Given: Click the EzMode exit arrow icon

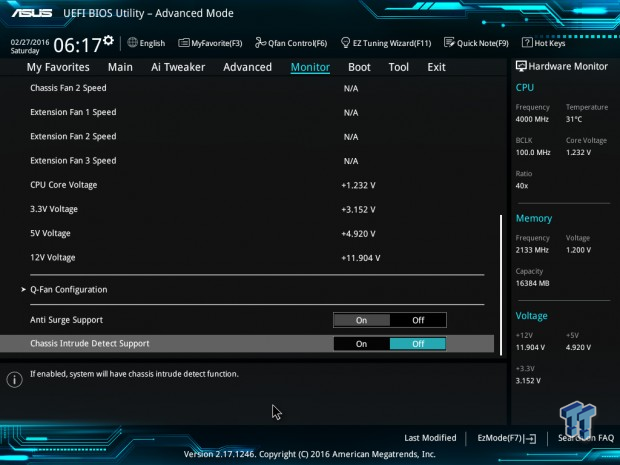Looking at the screenshot, I should coord(531,438).
